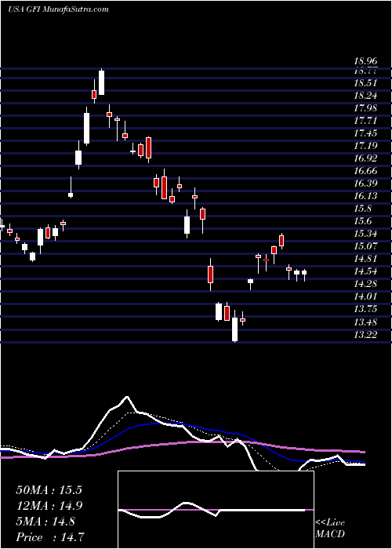The width and height of the screenshot is (392, 549).
Task: Click the 17.71 price axis label
Action: (x=365, y=121)
